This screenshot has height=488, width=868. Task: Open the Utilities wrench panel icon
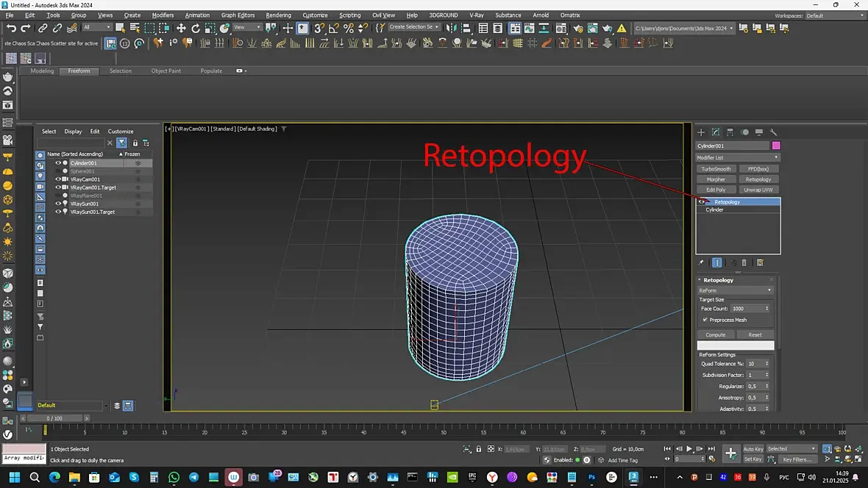point(773,132)
